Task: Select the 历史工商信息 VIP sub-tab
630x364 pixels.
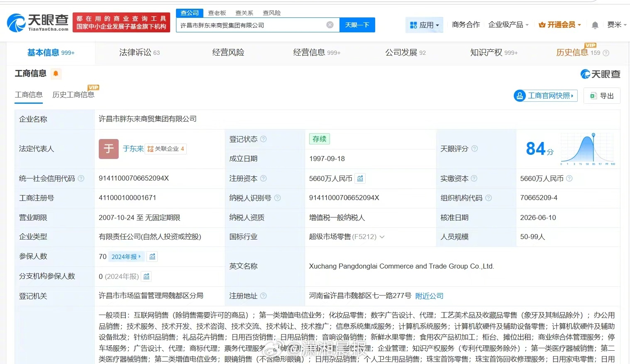Action: click(73, 95)
